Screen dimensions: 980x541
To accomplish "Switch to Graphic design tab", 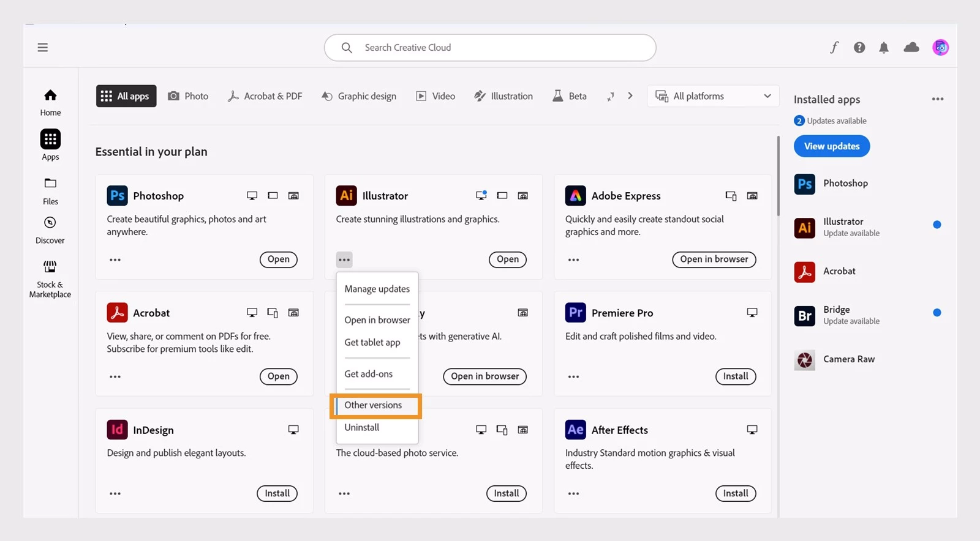I will pos(360,96).
